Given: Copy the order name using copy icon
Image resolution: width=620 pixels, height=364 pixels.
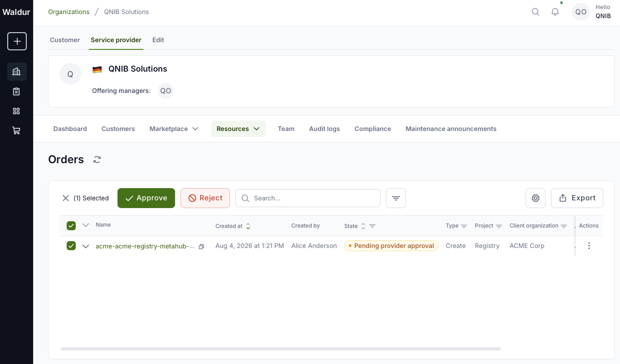Looking at the screenshot, I should tap(201, 246).
